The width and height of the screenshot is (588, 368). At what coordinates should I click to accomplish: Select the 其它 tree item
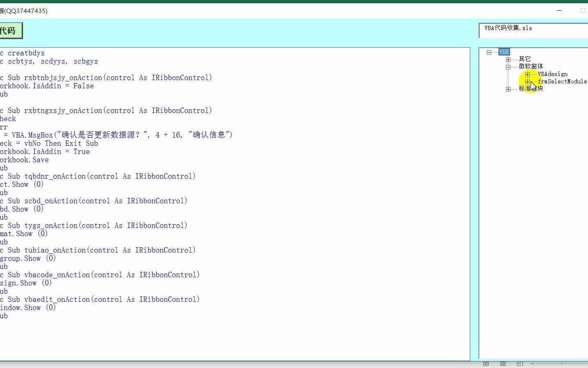[524, 59]
